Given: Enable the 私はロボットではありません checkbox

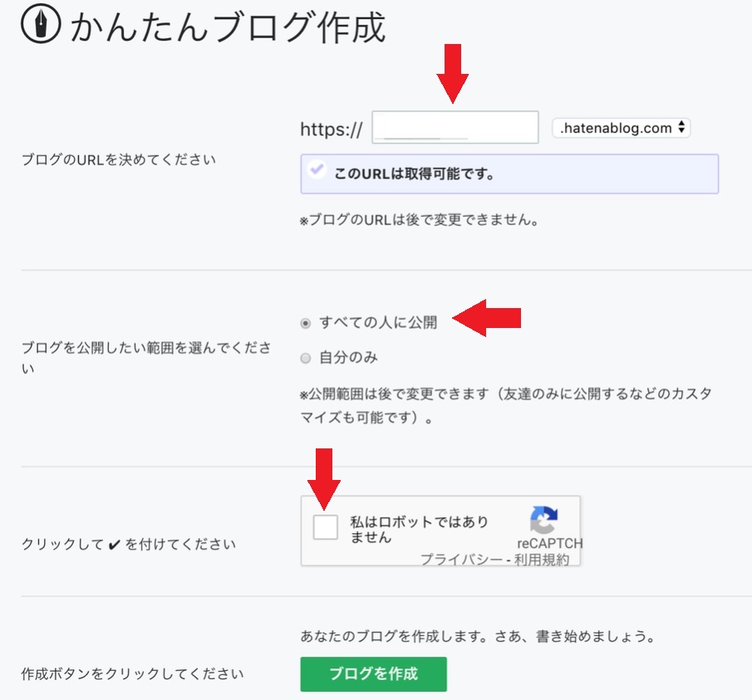Looking at the screenshot, I should coord(325,526).
